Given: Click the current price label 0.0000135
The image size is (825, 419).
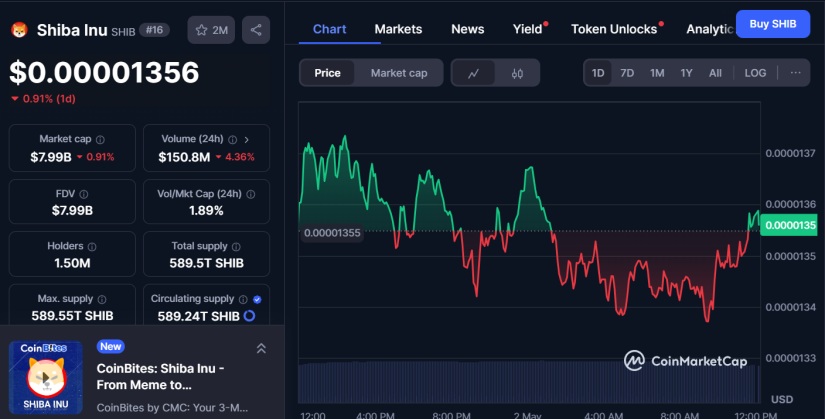Looking at the screenshot, I should [789, 225].
